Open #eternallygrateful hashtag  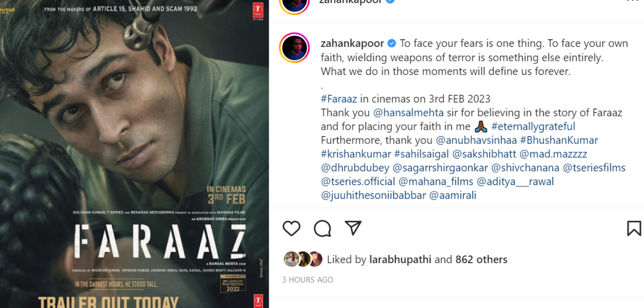533,126
